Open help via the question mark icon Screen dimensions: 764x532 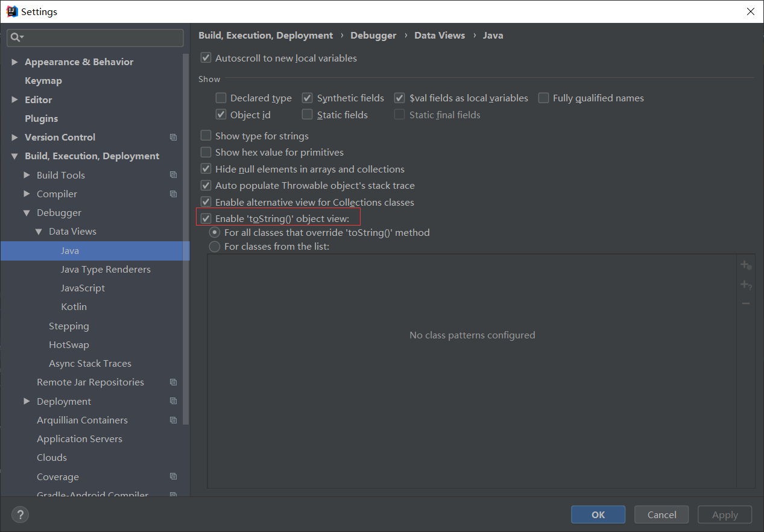pyautogui.click(x=20, y=515)
